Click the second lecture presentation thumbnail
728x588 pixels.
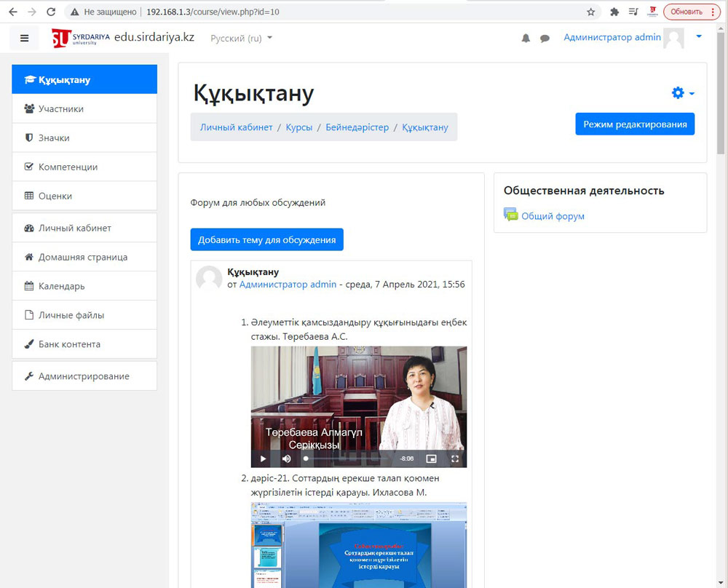(x=359, y=544)
